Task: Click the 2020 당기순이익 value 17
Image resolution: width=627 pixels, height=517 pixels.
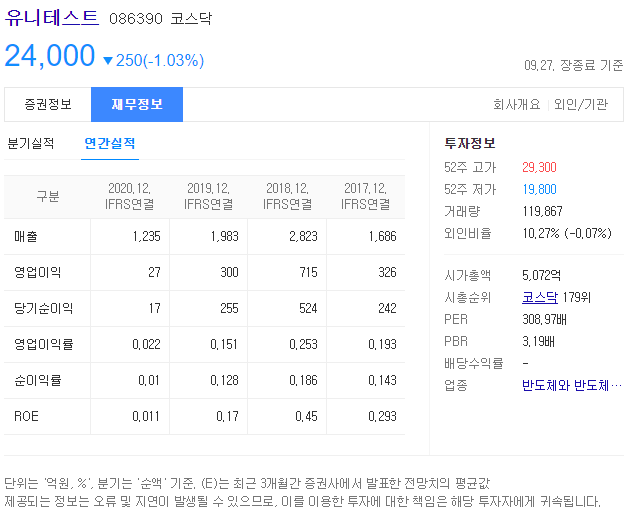Action: click(155, 308)
